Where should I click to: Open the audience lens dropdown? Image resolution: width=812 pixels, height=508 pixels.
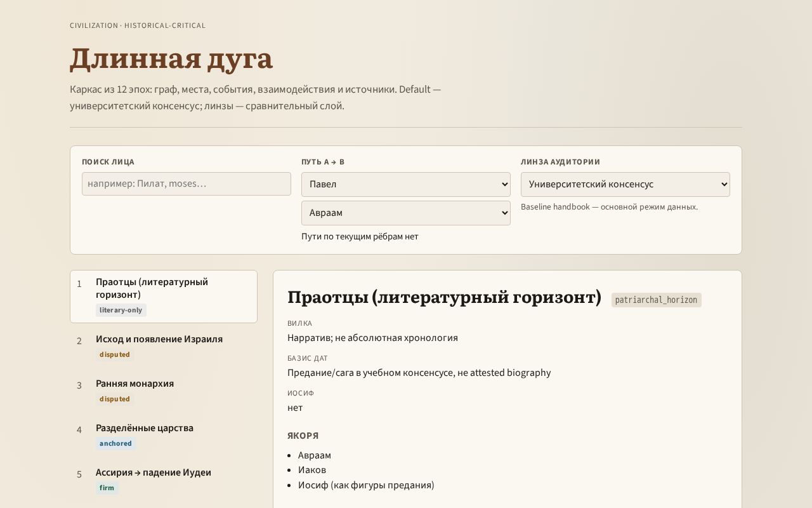pos(625,184)
